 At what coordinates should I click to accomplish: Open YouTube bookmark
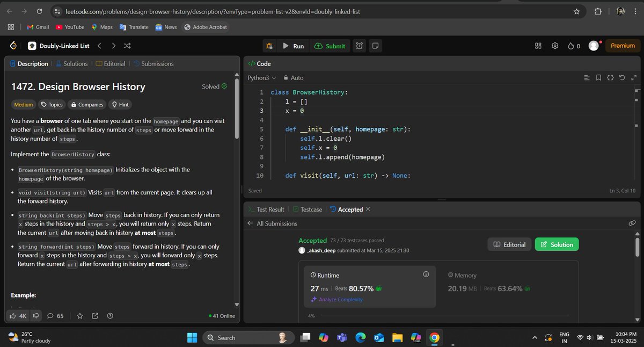(69, 27)
